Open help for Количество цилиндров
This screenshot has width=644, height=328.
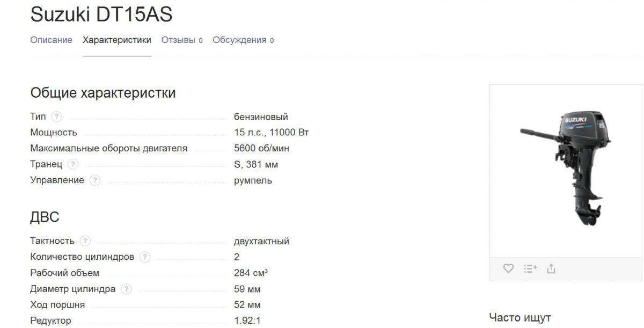click(145, 257)
